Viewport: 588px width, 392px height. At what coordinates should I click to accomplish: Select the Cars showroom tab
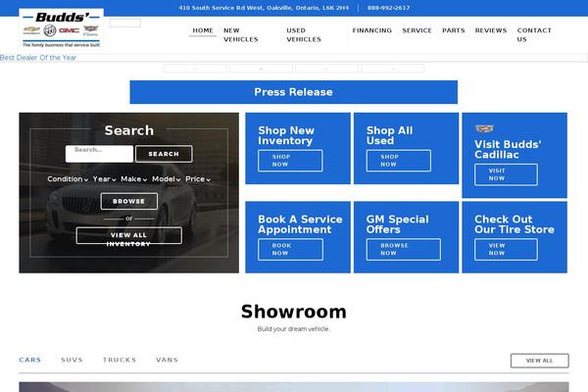point(30,360)
